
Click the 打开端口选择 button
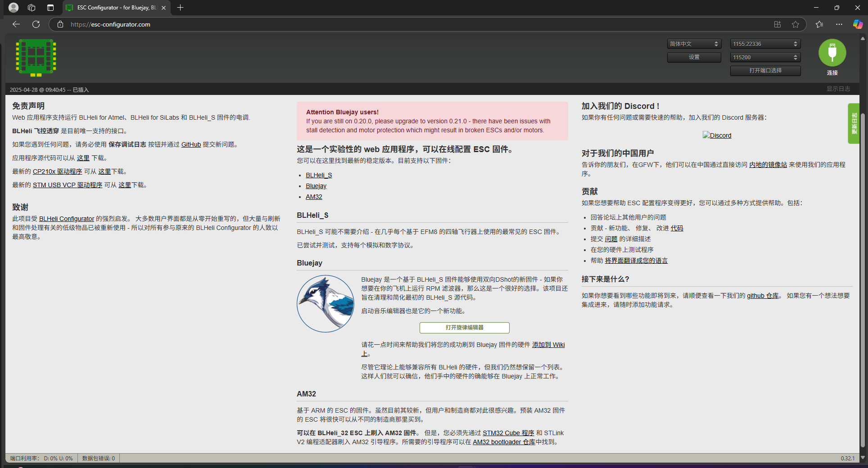pyautogui.click(x=765, y=71)
